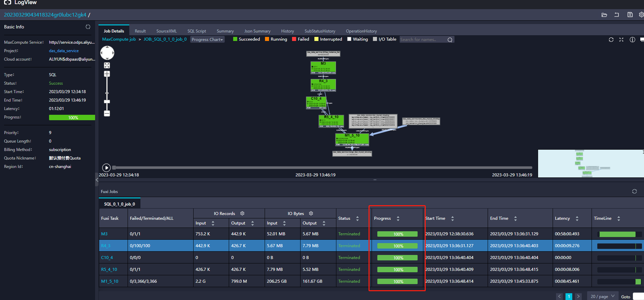The image size is (644, 300).
Task: Click the graph minimap overview
Action: coord(590,164)
